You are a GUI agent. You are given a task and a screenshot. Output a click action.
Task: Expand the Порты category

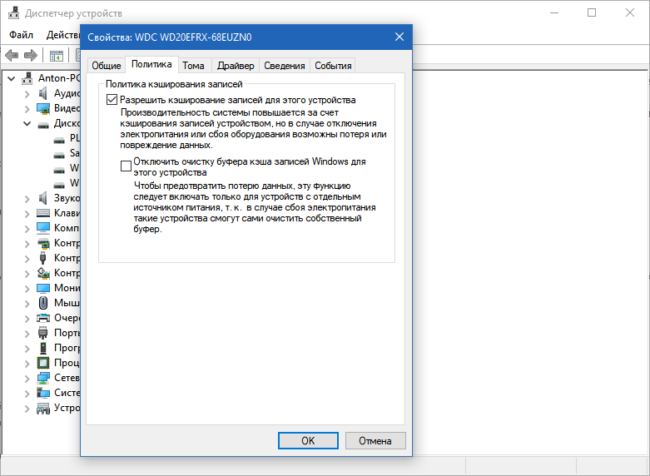coord(27,333)
